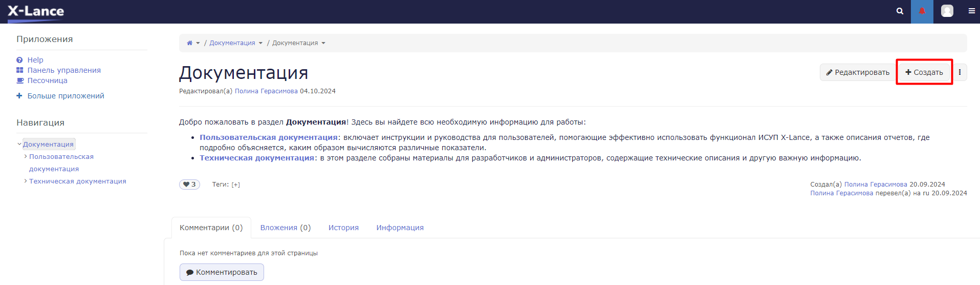Screen dimensions: 980x285
Task: Open Песочница link
Action: tap(48, 80)
